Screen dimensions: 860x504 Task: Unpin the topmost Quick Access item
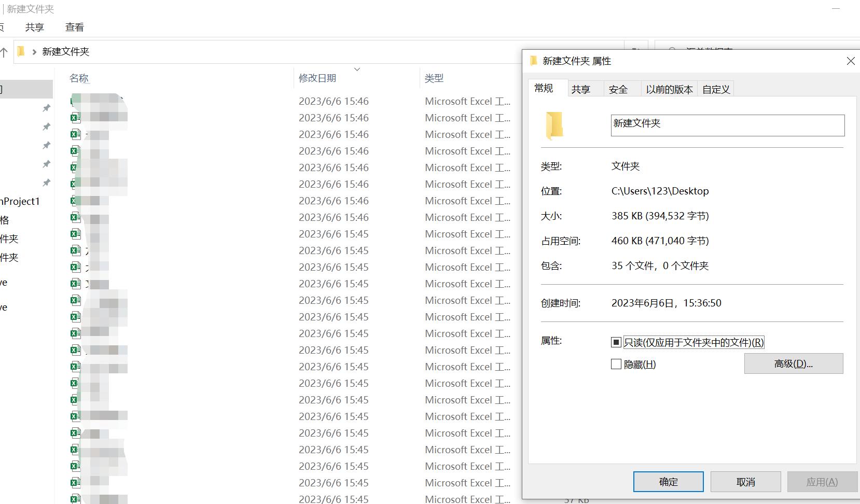(x=46, y=108)
